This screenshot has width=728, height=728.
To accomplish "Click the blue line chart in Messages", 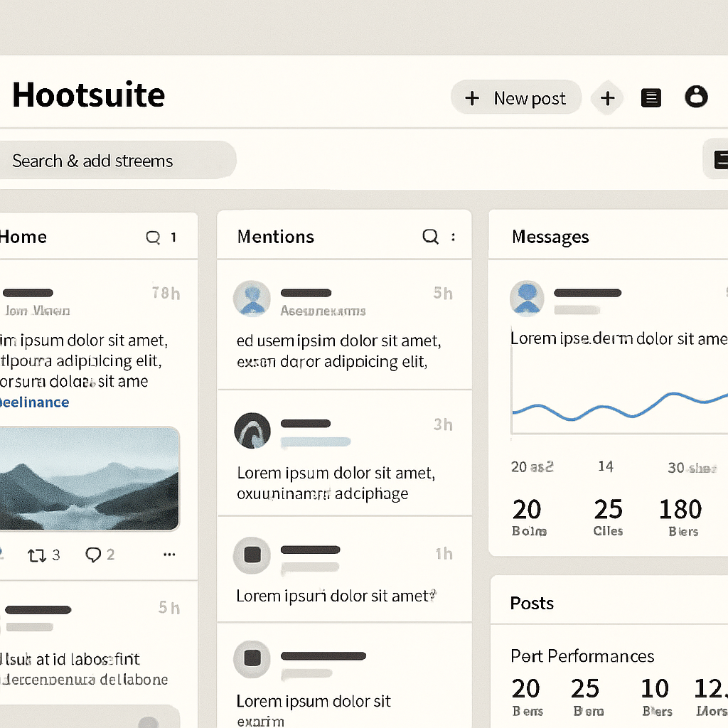I will coord(620,405).
